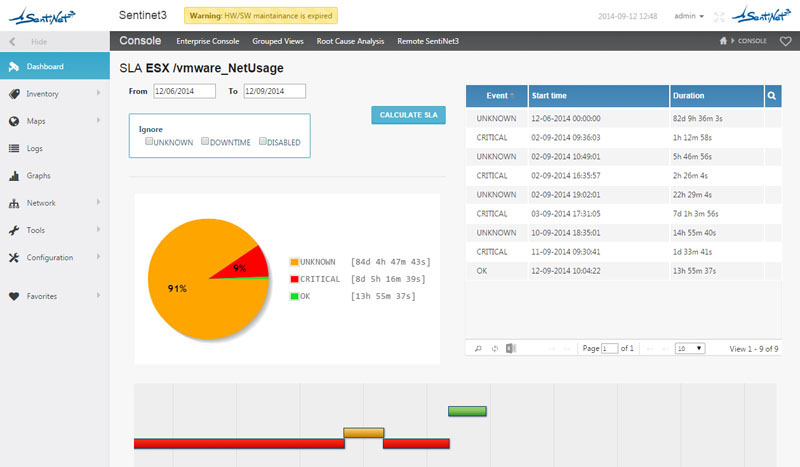The width and height of the screenshot is (800, 467).
Task: Open the Enterprise Console menu
Action: click(x=208, y=41)
